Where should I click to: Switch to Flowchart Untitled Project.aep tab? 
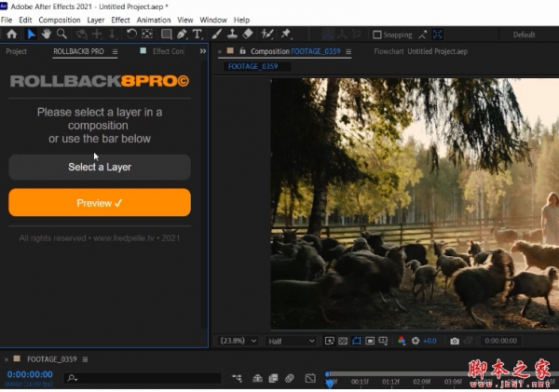421,51
